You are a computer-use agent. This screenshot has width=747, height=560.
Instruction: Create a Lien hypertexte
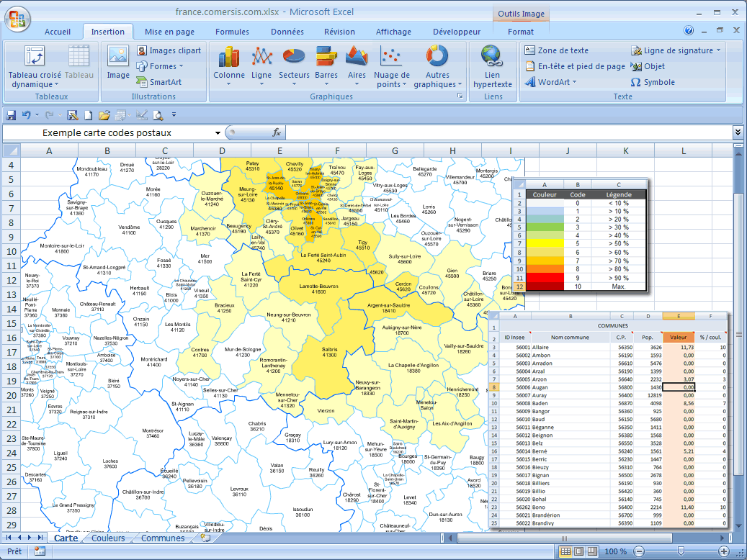[493, 66]
